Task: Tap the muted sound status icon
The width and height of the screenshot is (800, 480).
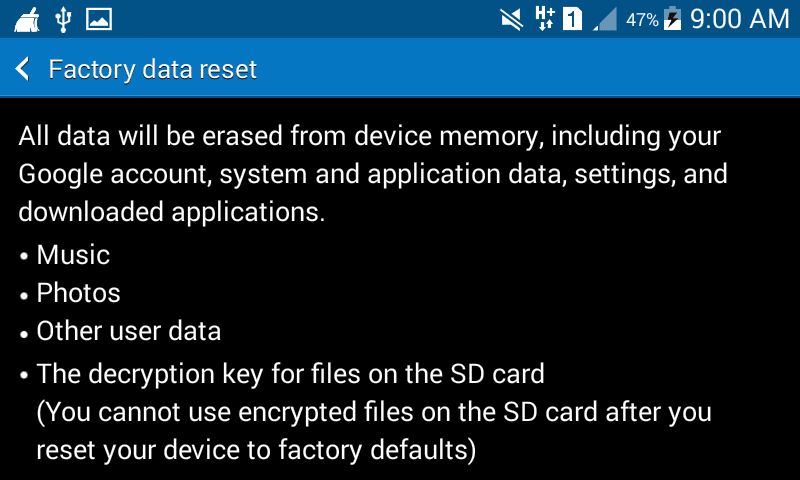Action: [512, 18]
